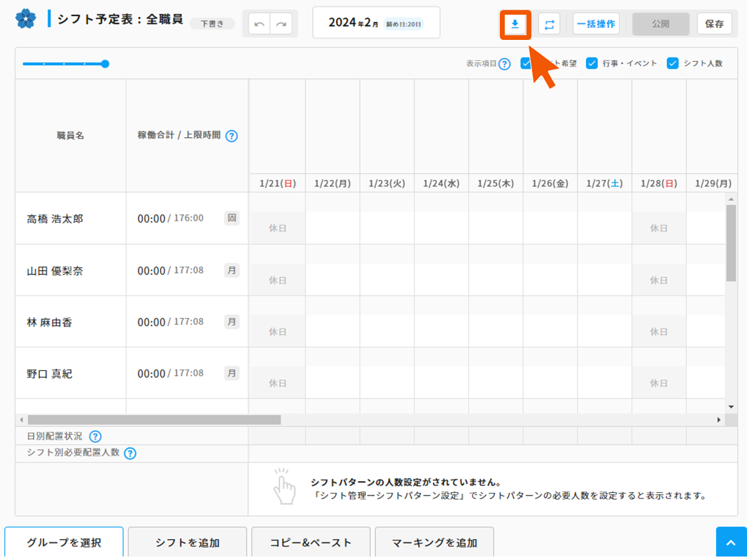Uncheck the シフト人数 checkbox
Image resolution: width=747 pixels, height=560 pixels.
click(x=673, y=63)
